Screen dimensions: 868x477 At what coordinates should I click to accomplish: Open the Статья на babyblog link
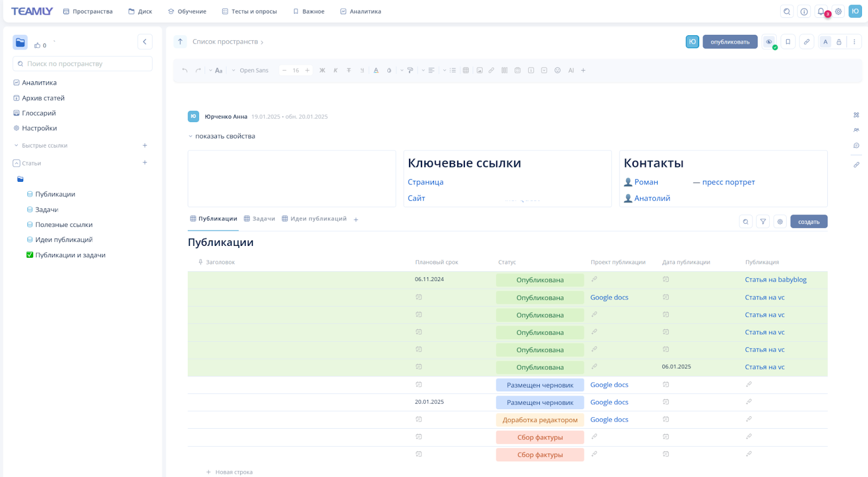[x=776, y=280]
